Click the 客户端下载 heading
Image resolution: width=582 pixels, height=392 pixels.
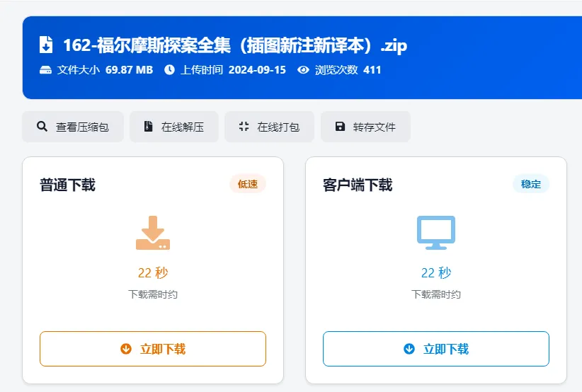358,185
